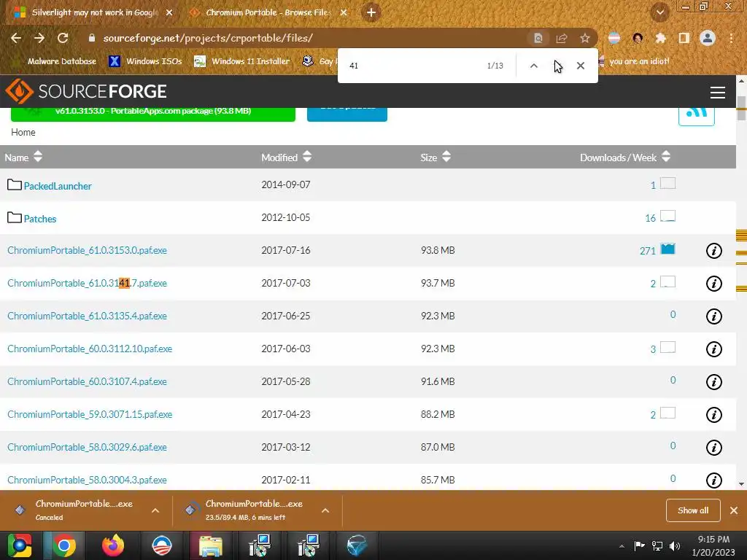
Task: Open Windows ISOs bookmark
Action: (145, 61)
